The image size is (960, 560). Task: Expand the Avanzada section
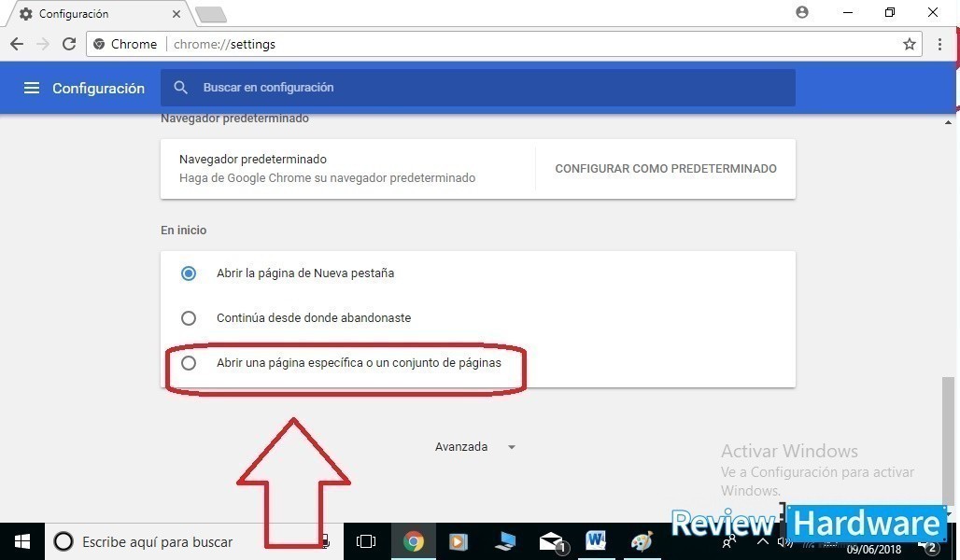475,447
